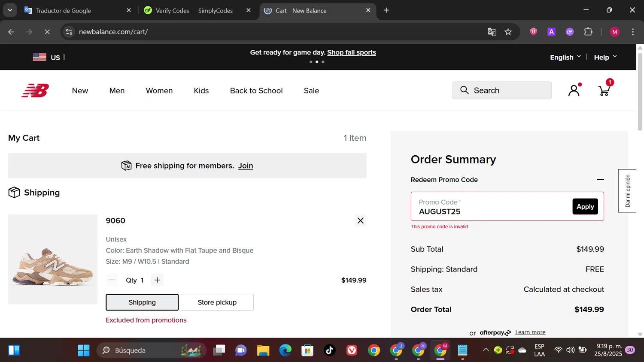The width and height of the screenshot is (644, 362).
Task: Open the Notepad app on taskbar
Action: click(462, 350)
